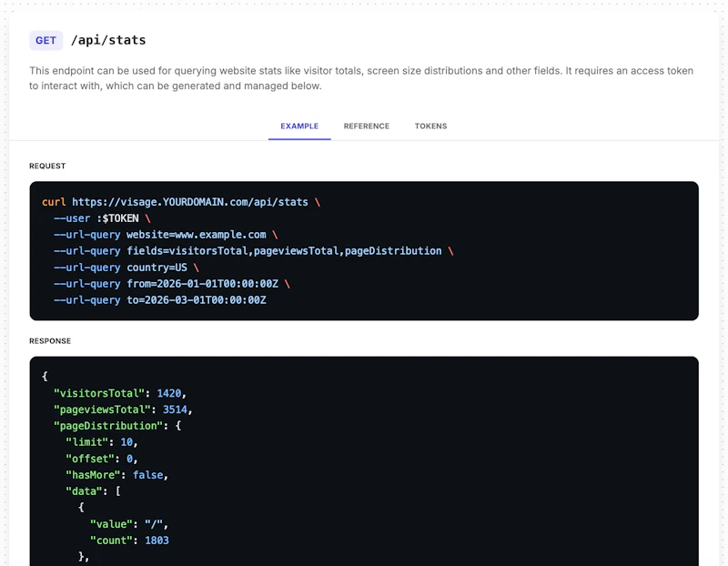Click the "count": 1803 line

pos(129,541)
